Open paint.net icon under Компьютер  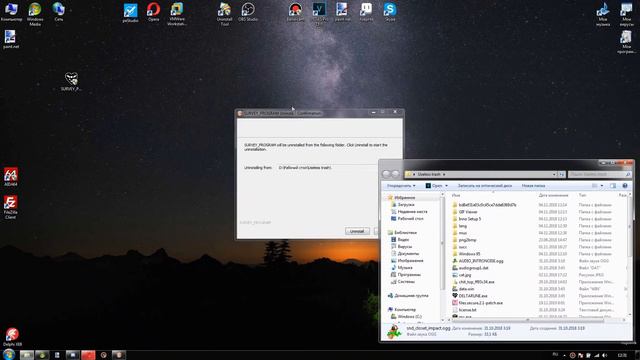[11, 40]
